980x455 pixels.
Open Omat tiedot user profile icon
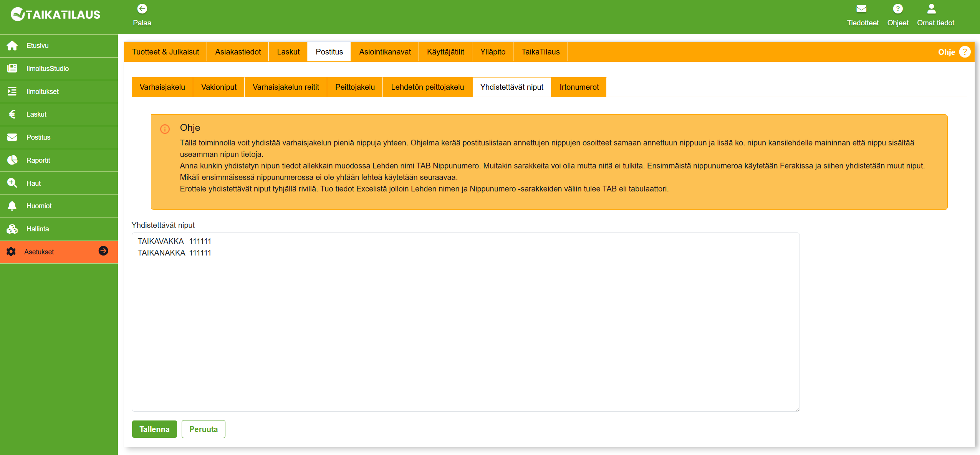(x=931, y=9)
